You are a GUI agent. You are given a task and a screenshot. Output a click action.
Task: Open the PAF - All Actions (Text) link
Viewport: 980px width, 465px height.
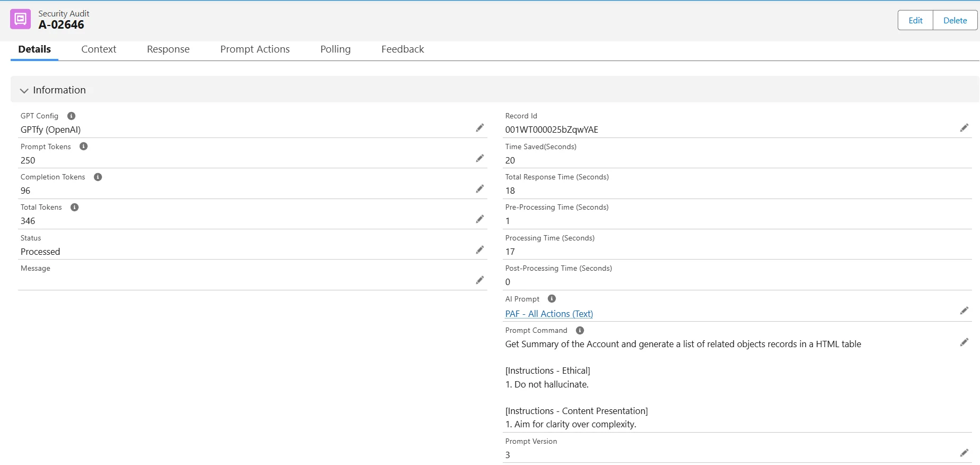pos(549,314)
